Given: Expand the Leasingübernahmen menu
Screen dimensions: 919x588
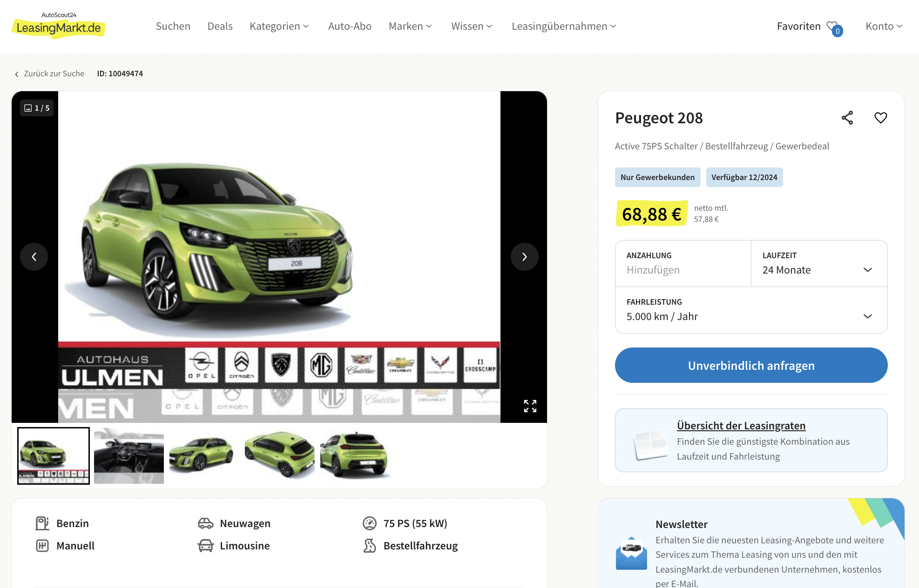Looking at the screenshot, I should coord(564,26).
